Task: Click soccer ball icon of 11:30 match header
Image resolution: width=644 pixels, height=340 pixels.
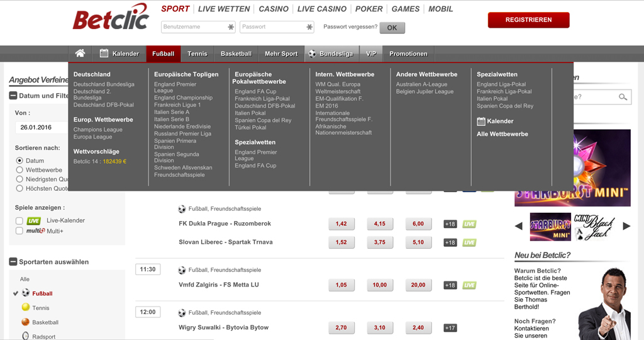Action: point(182,270)
